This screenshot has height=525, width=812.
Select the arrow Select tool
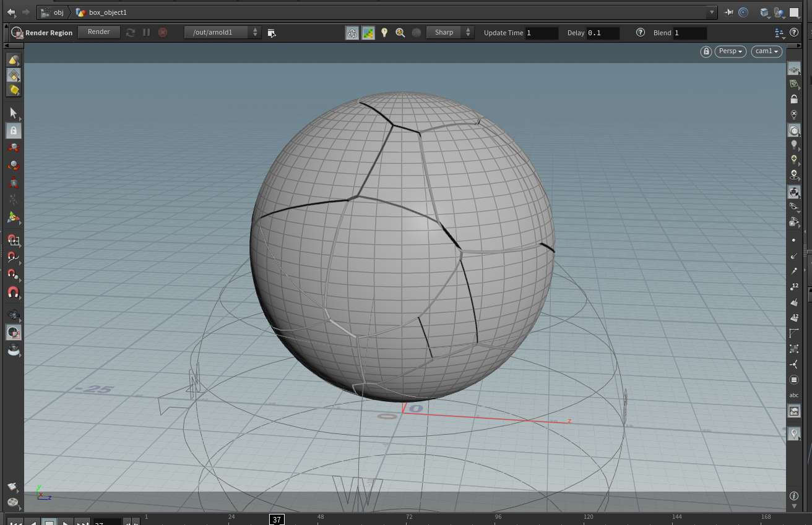pos(14,113)
